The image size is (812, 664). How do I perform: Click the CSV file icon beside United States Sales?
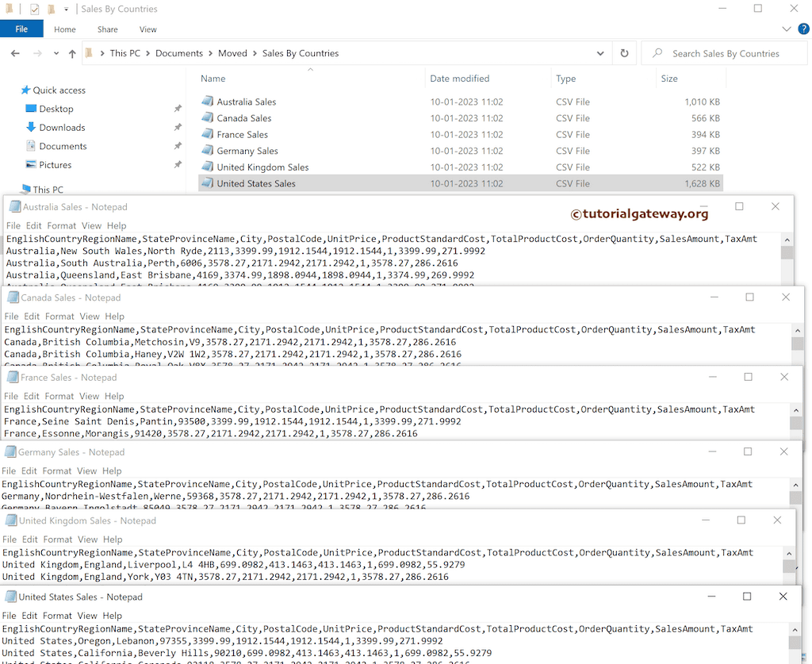[x=209, y=183]
